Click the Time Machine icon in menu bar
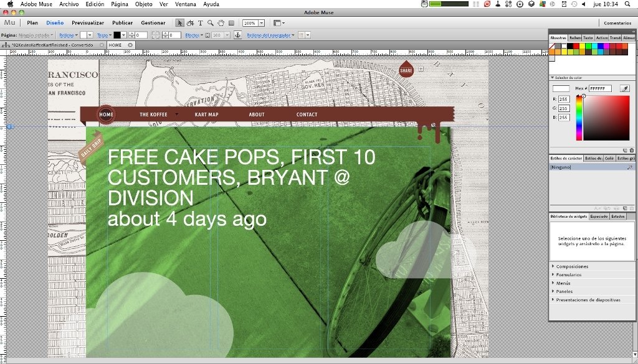This screenshot has height=364, width=638. (574, 4)
